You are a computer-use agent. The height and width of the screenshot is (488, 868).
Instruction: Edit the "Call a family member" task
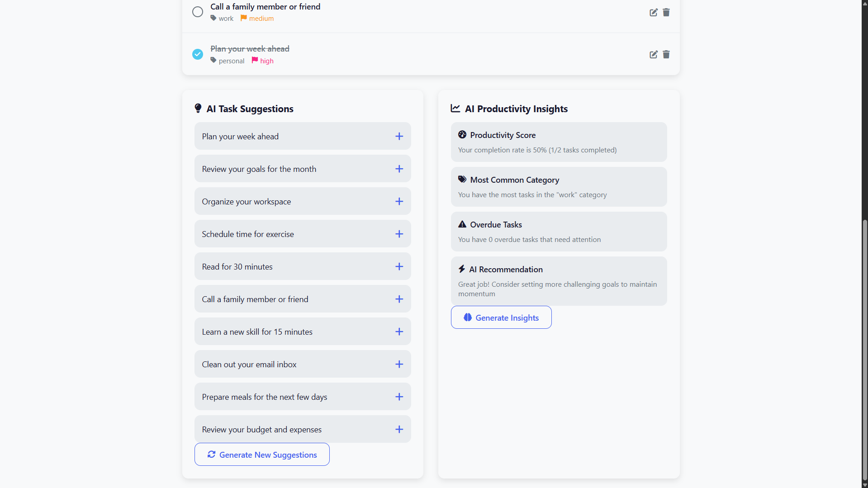(x=653, y=12)
